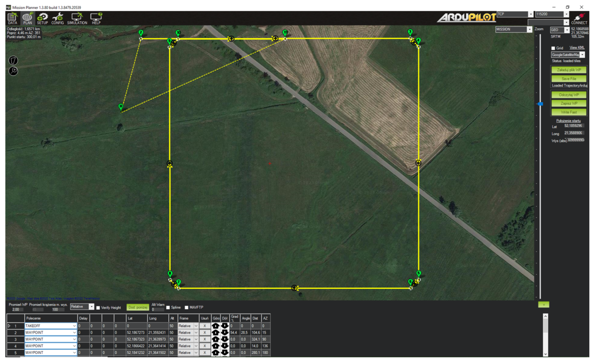Expand the Relative altitude mode dropdown
Screen dimensions: 596x364
[92, 307]
